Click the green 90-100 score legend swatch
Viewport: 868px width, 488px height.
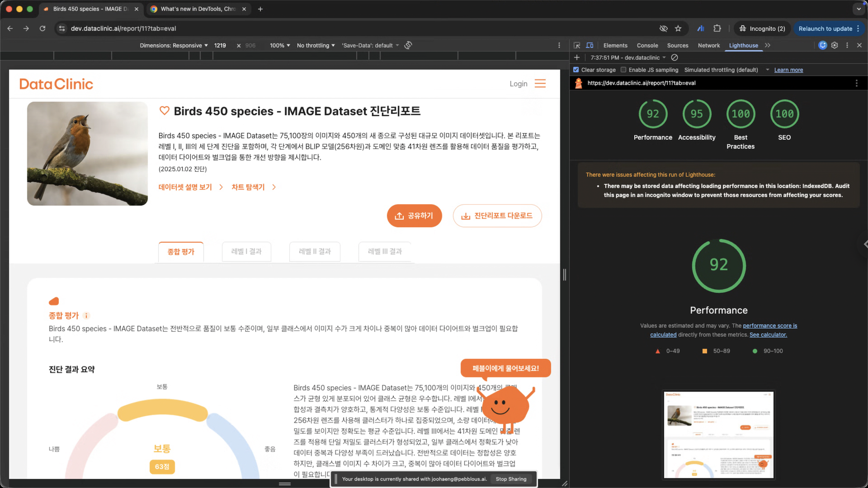pyautogui.click(x=755, y=351)
